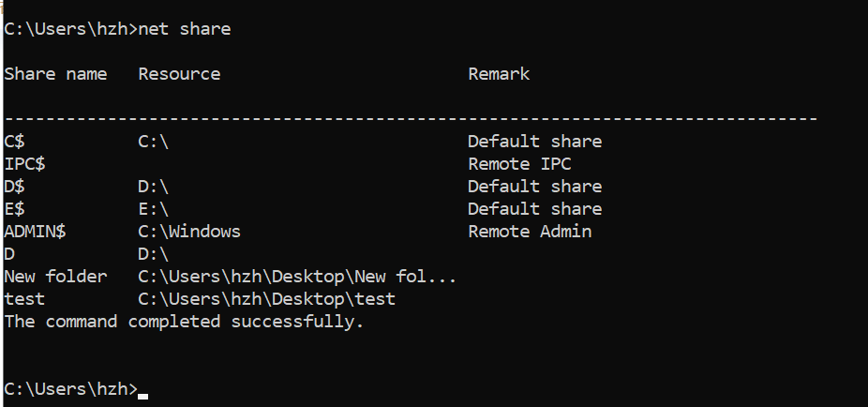Click the "Remote IPC" remark text
The image size is (868, 407).
point(519,164)
